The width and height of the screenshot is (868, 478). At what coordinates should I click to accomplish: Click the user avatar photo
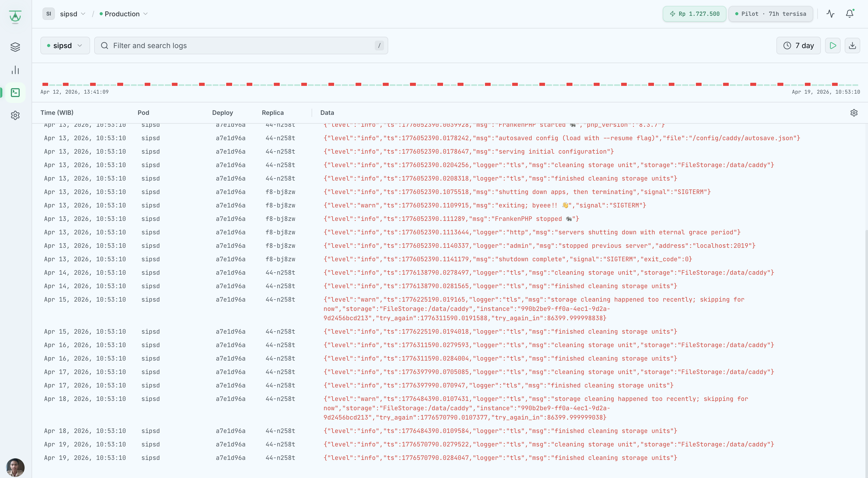pos(15,468)
